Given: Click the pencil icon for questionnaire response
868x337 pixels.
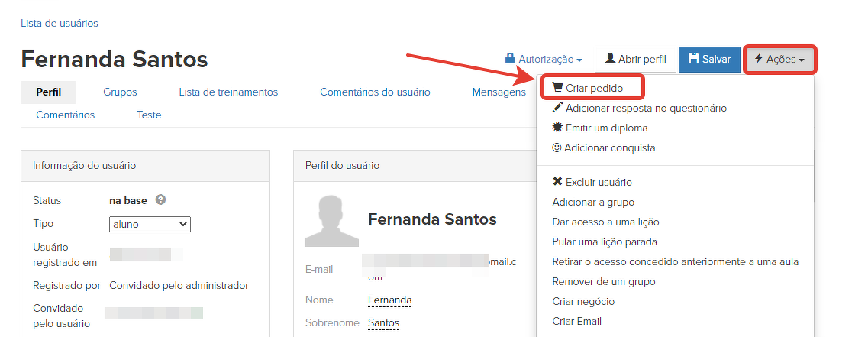Looking at the screenshot, I should (557, 108).
